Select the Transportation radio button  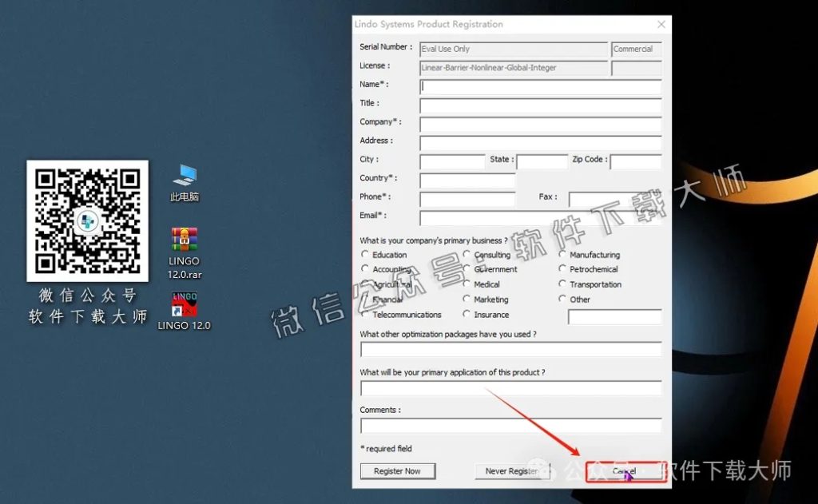tap(563, 284)
